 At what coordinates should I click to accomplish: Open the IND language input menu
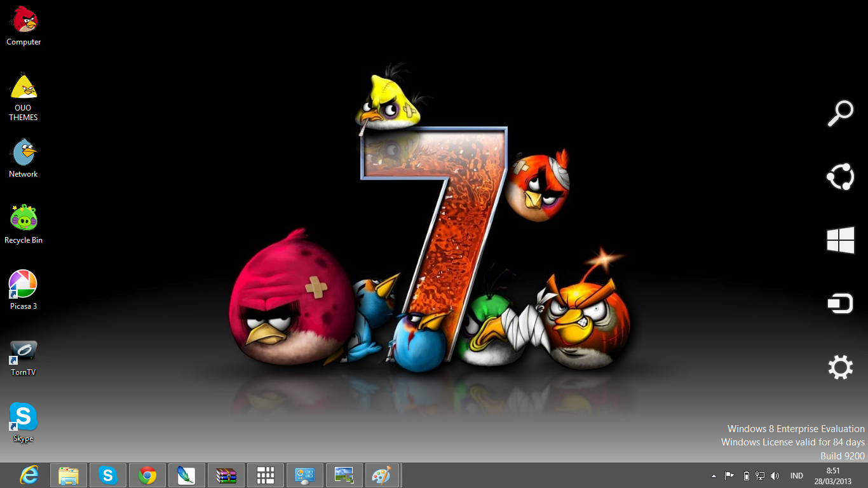796,475
